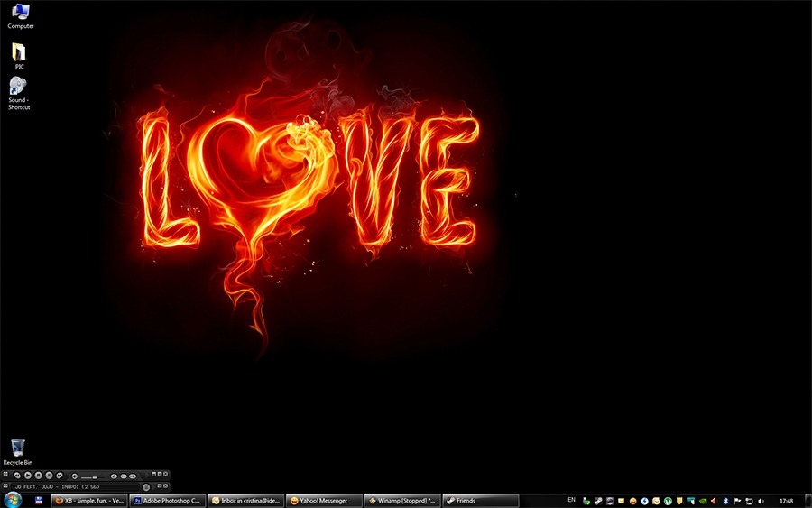Click the white flag tray icon
Screen dimensions: 812x508
point(737,502)
